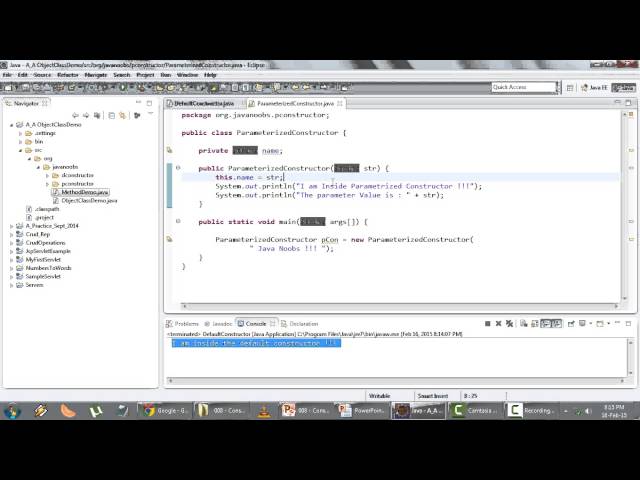Switch to ParameterizedConstructor.java editor tab

click(296, 104)
